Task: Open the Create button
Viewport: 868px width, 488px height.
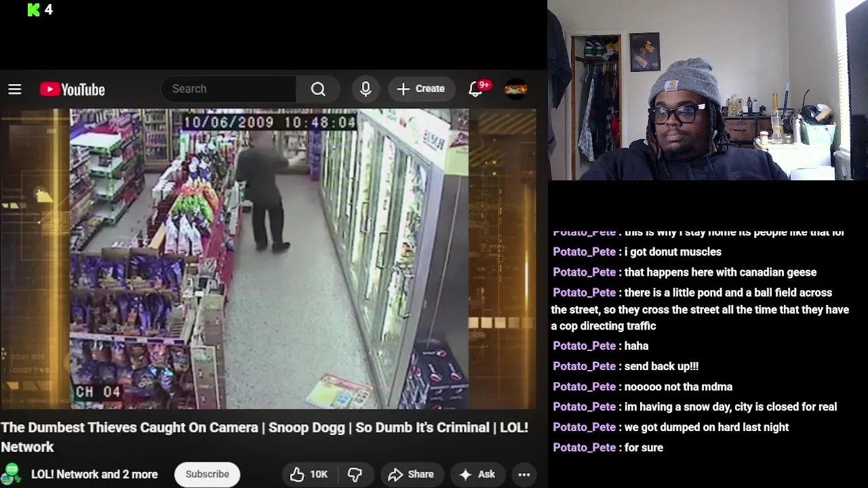Action: click(x=421, y=89)
